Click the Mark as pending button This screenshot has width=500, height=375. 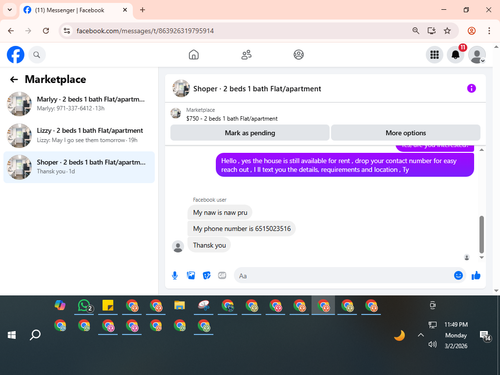point(250,133)
